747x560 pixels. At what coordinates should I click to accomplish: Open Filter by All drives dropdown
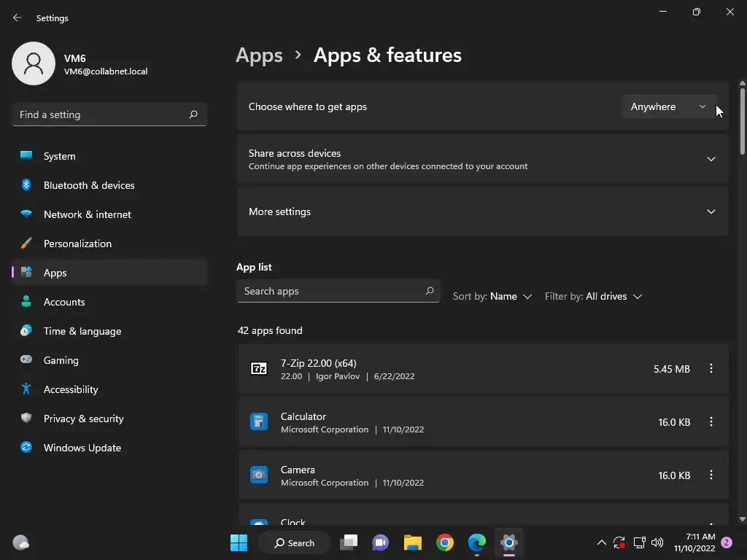pyautogui.click(x=593, y=296)
